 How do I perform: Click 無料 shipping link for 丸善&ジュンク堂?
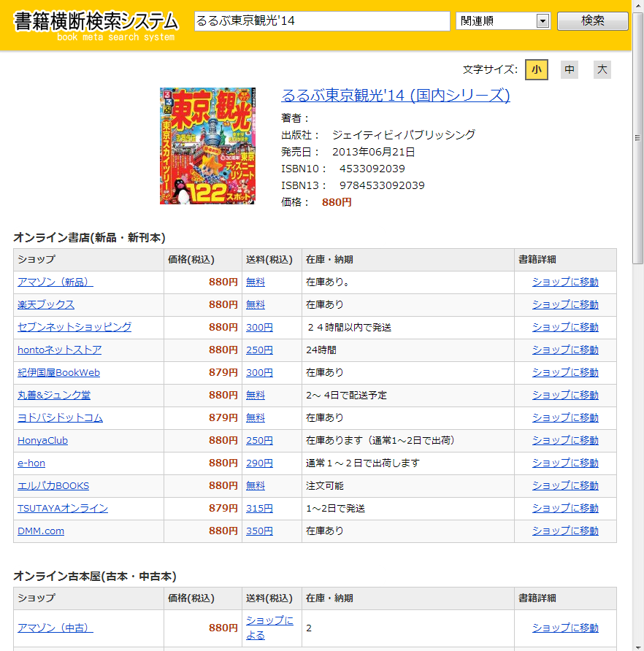point(256,395)
